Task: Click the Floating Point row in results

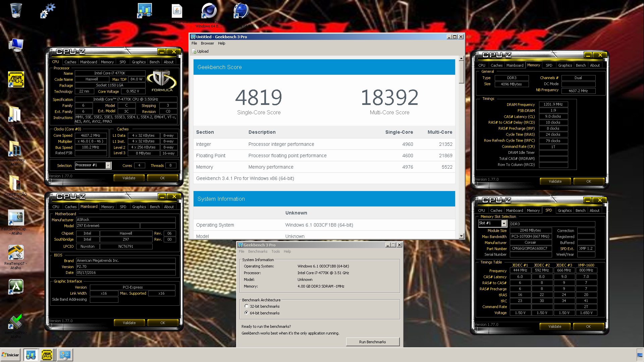Action: click(324, 156)
